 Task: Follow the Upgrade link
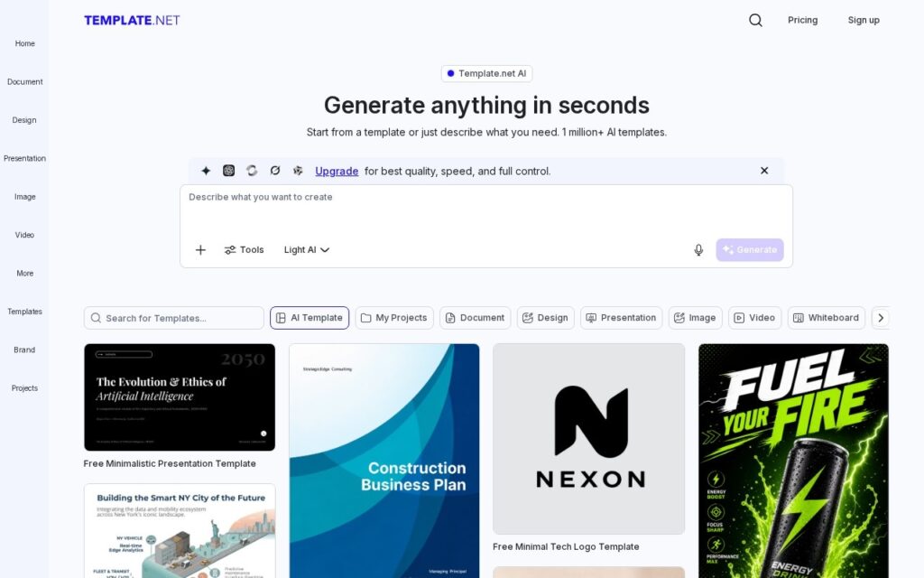click(337, 171)
